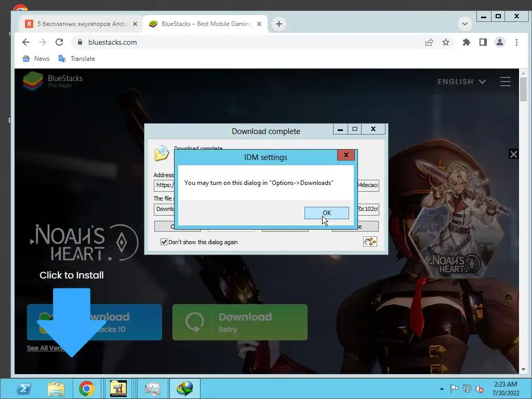Open the News bookmark

click(36, 59)
